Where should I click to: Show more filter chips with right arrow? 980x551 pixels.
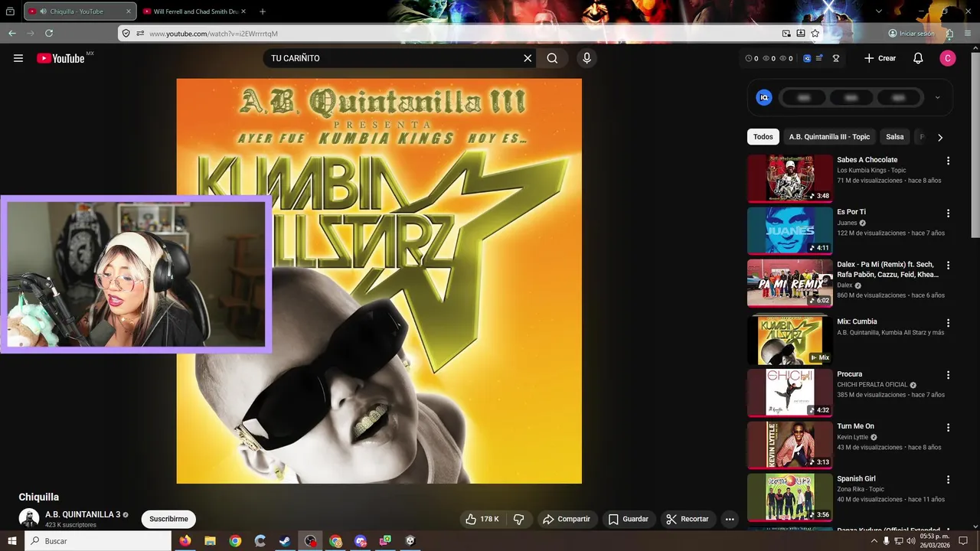[940, 137]
